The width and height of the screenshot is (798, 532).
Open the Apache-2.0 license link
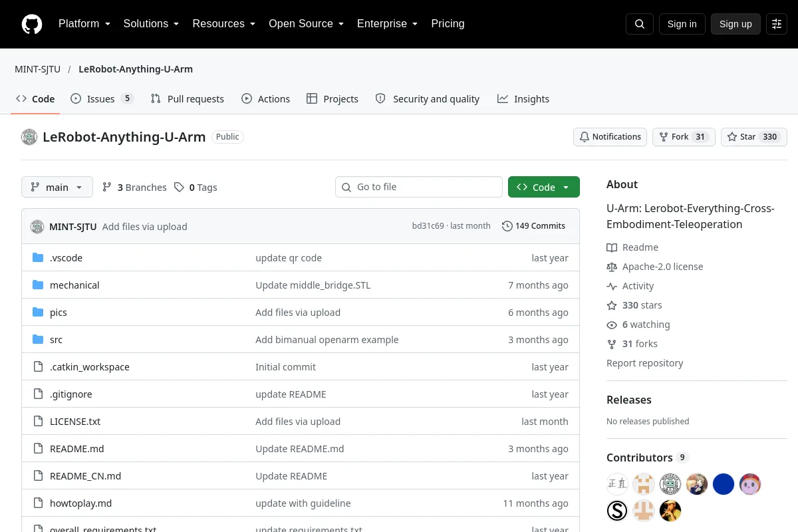point(655,267)
